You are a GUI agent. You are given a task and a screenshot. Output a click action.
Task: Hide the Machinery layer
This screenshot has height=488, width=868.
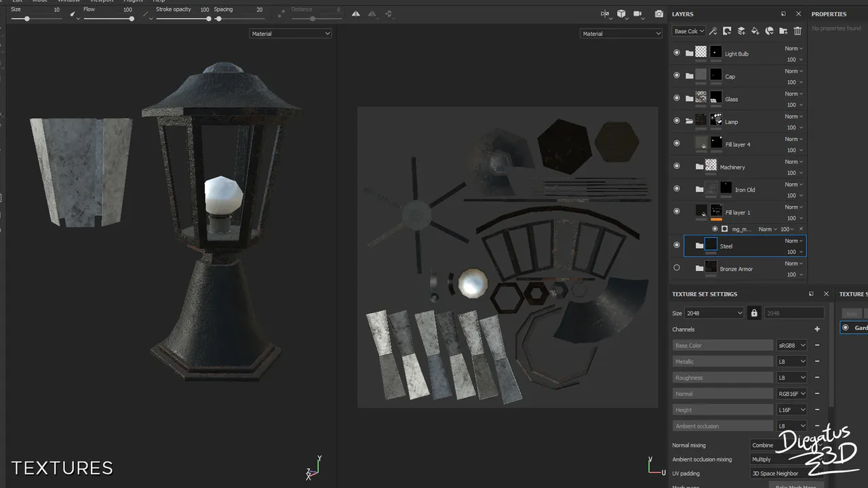676,165
